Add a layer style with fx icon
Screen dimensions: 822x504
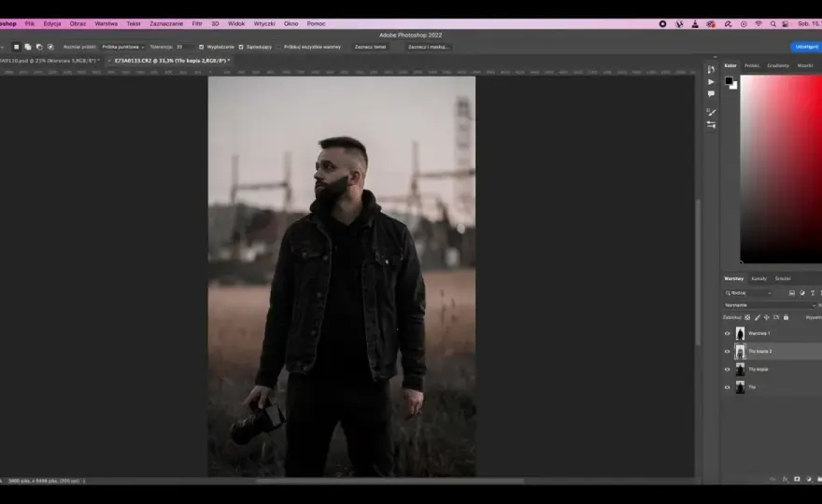786,480
